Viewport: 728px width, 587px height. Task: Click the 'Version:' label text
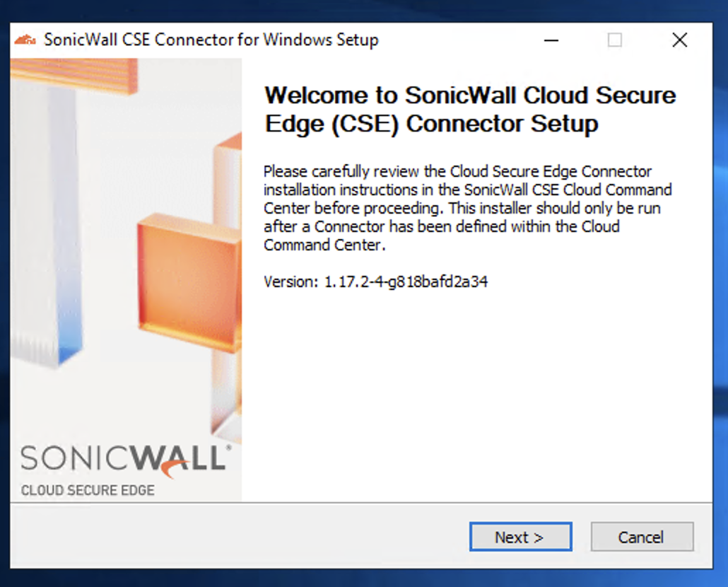(x=291, y=281)
